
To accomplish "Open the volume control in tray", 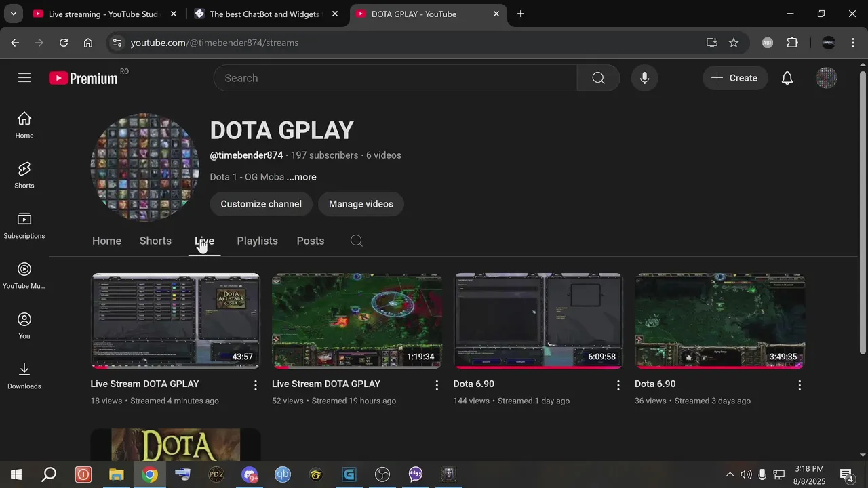I will [x=746, y=474].
